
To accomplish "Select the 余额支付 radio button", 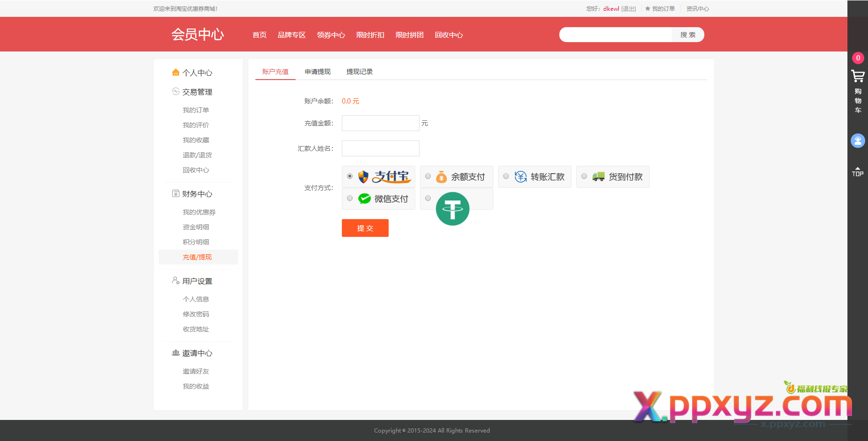I will coord(428,176).
